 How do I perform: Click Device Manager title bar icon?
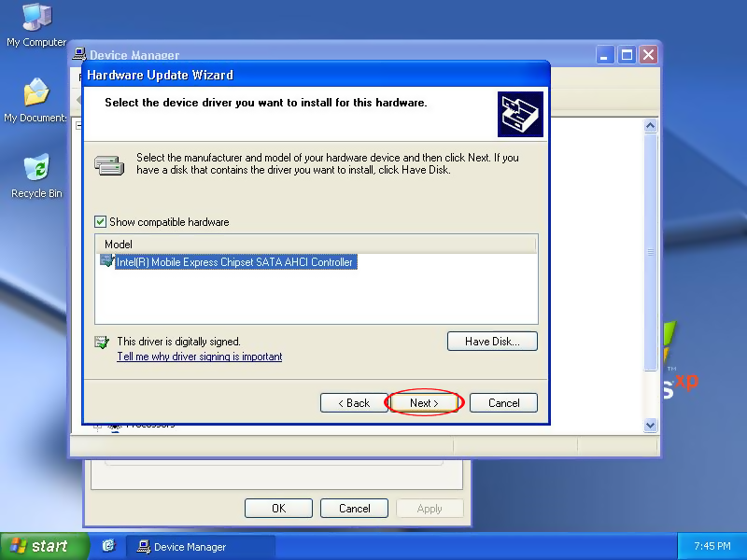[x=79, y=54]
